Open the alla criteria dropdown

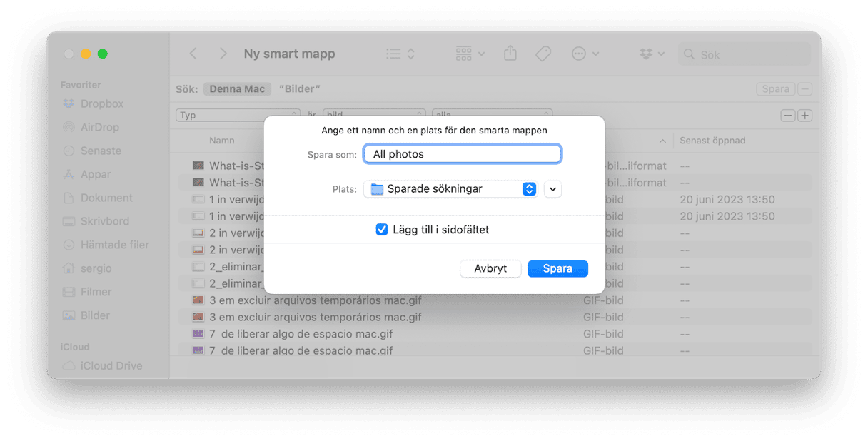click(x=493, y=115)
